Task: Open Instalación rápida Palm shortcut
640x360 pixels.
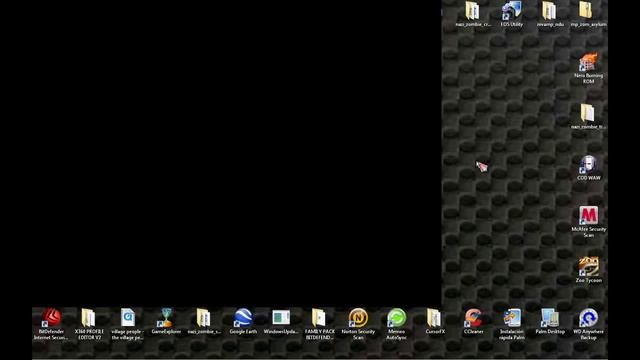Action: (x=511, y=324)
